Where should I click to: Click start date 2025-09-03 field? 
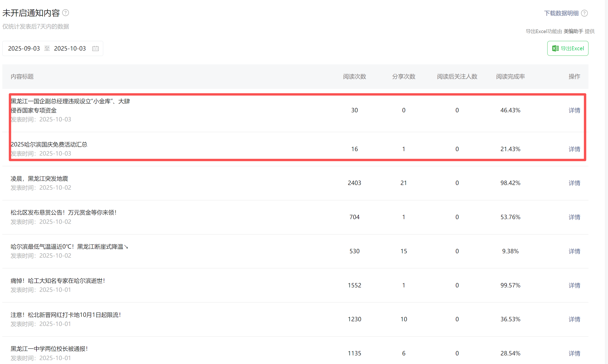pyautogui.click(x=24, y=48)
